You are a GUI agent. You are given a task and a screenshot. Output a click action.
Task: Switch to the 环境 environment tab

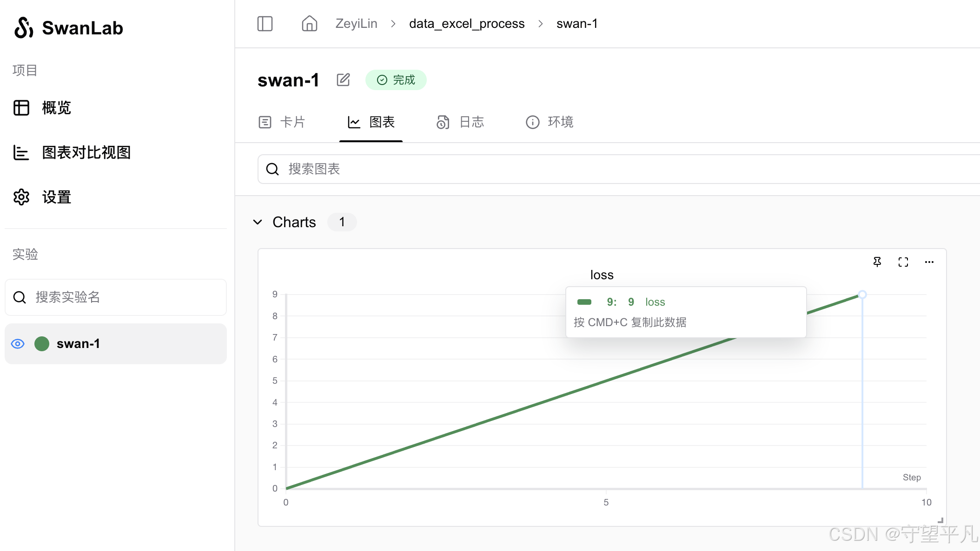(560, 122)
